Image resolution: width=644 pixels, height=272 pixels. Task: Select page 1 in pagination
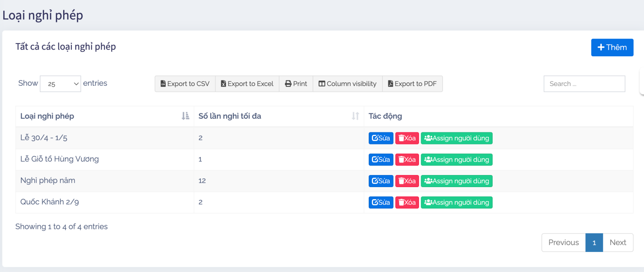594,243
